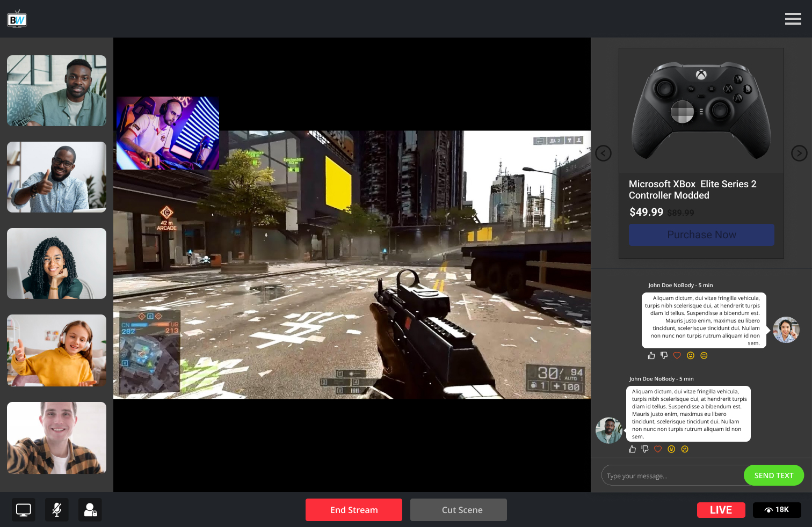Toggle the muted microphone icon
The width and height of the screenshot is (812, 527).
click(57, 510)
